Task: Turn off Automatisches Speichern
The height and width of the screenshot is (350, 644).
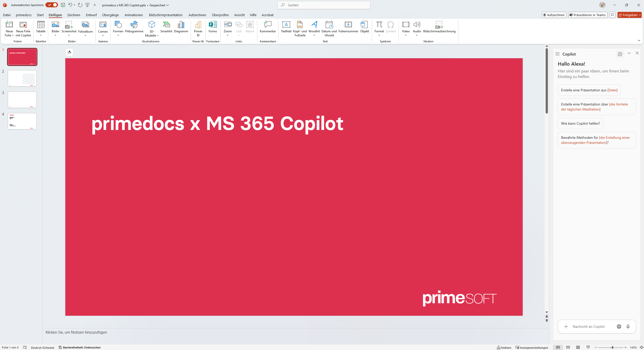Action: 52,5
